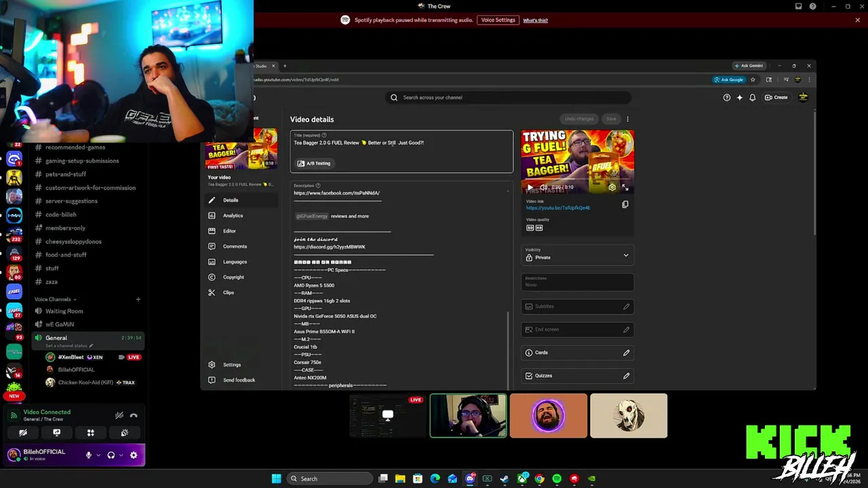
Task: Edit Quizzes with pencil icon
Action: [x=627, y=375]
